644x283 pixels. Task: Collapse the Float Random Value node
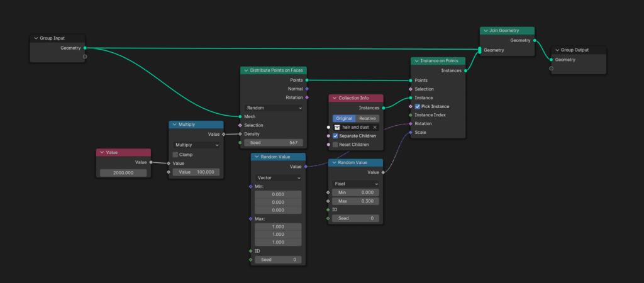[335, 163]
